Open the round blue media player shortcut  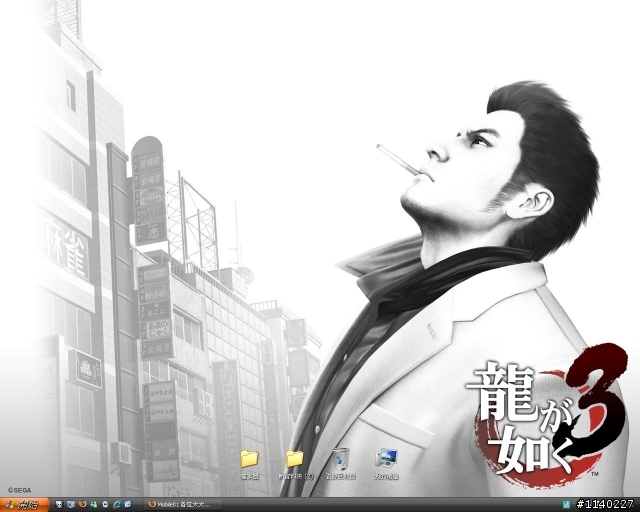click(x=105, y=505)
